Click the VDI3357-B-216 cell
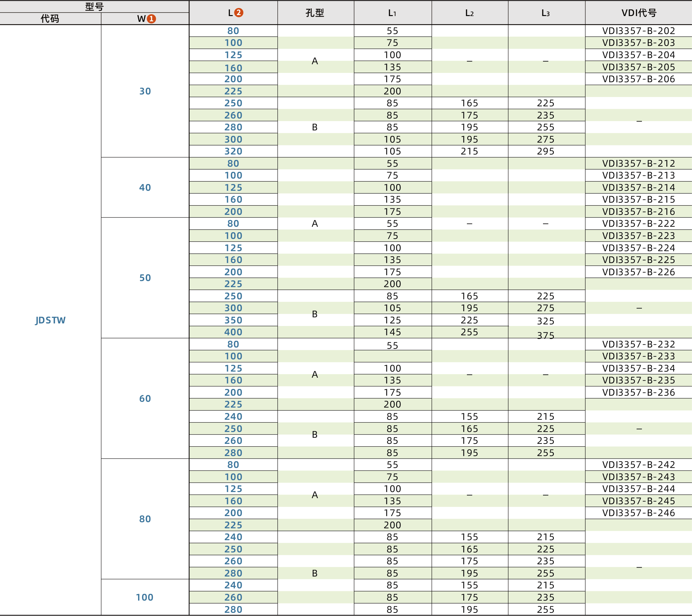 [638, 212]
